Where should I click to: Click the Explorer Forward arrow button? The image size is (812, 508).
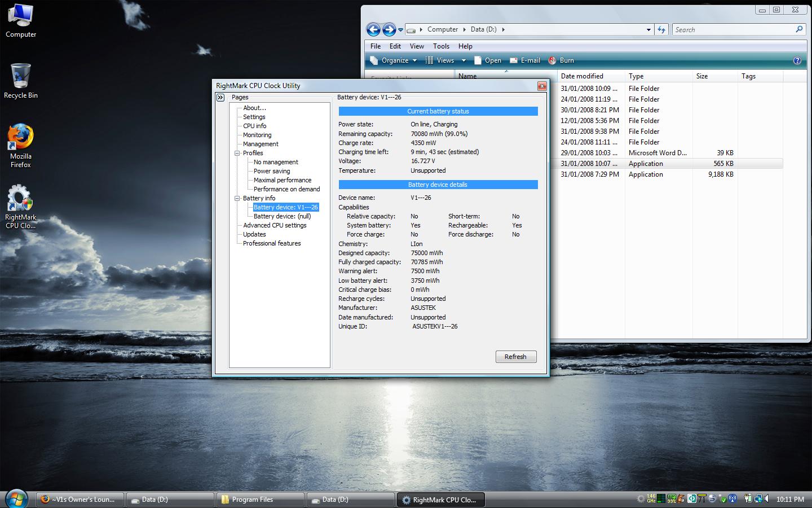(389, 29)
